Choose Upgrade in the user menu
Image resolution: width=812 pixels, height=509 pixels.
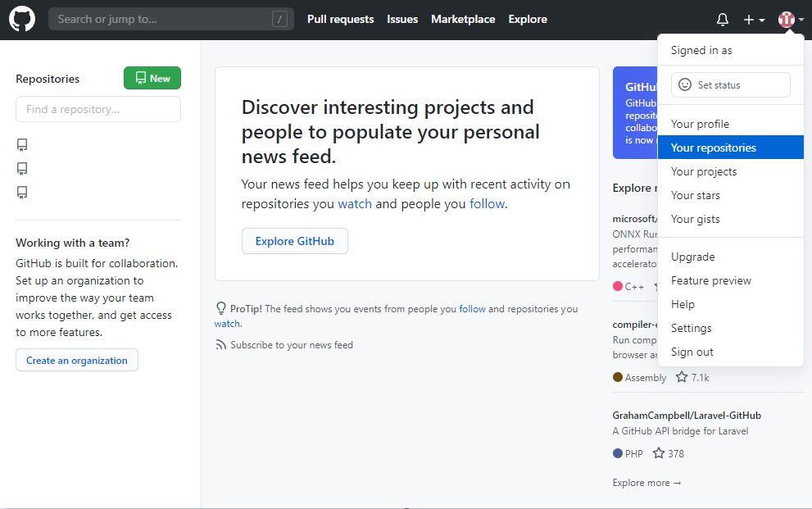[x=731, y=257]
